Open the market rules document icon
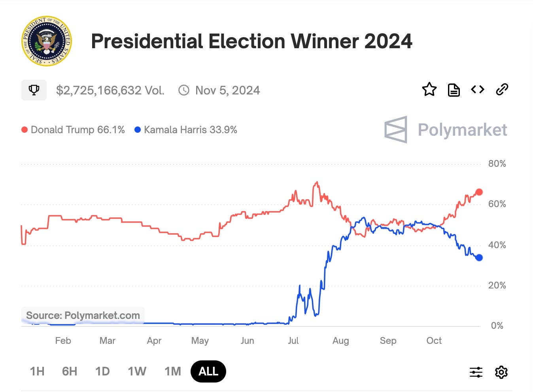 (454, 90)
